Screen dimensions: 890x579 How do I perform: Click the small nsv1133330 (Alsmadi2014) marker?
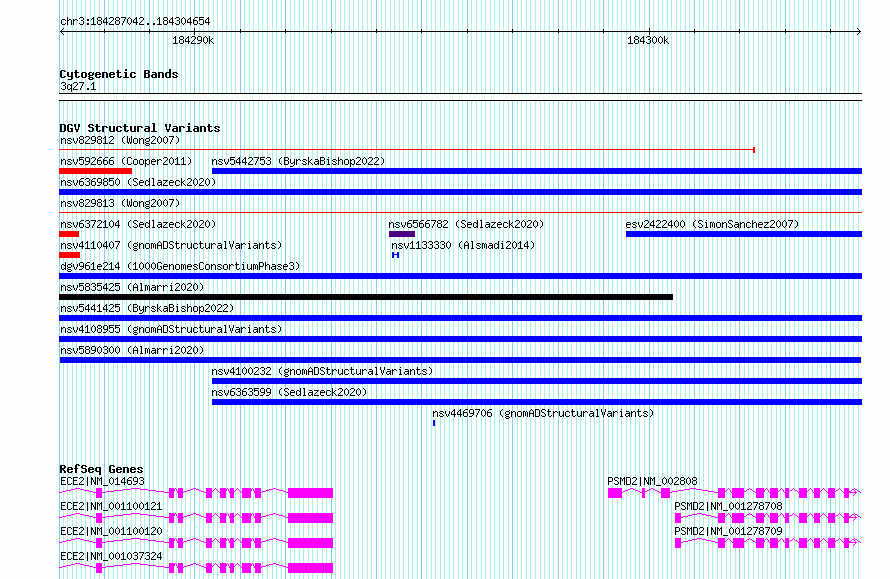[x=396, y=255]
